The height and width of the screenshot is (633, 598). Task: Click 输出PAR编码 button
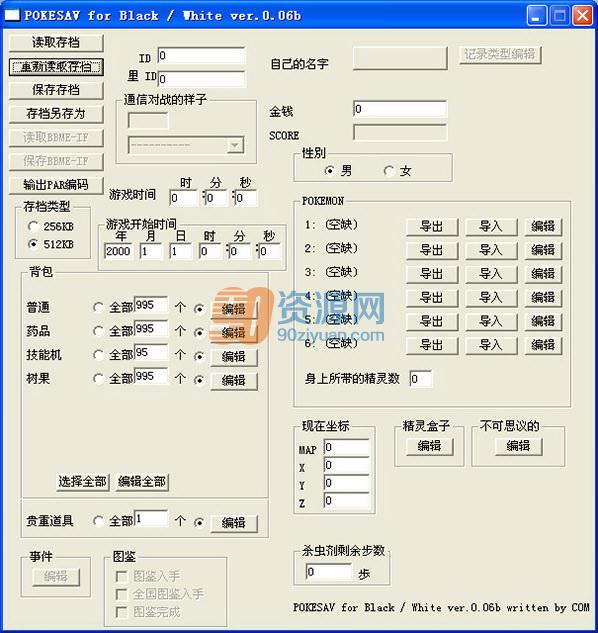point(56,185)
